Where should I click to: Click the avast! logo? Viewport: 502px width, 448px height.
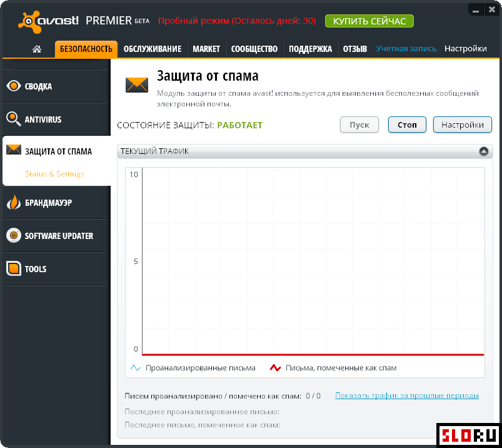coord(48,21)
